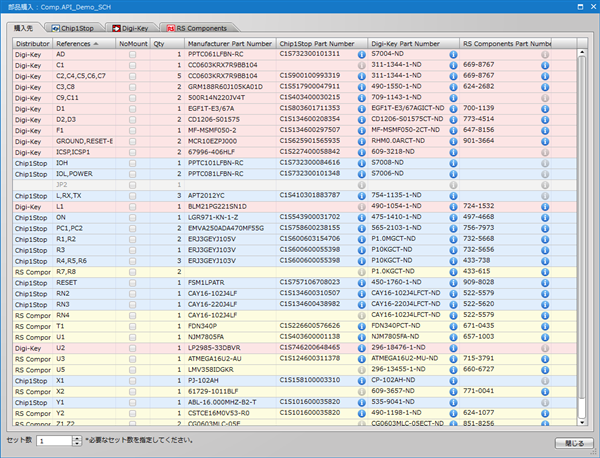Select Digi-Key number CP-102AH-ND
The image size is (600, 458).
[393, 381]
